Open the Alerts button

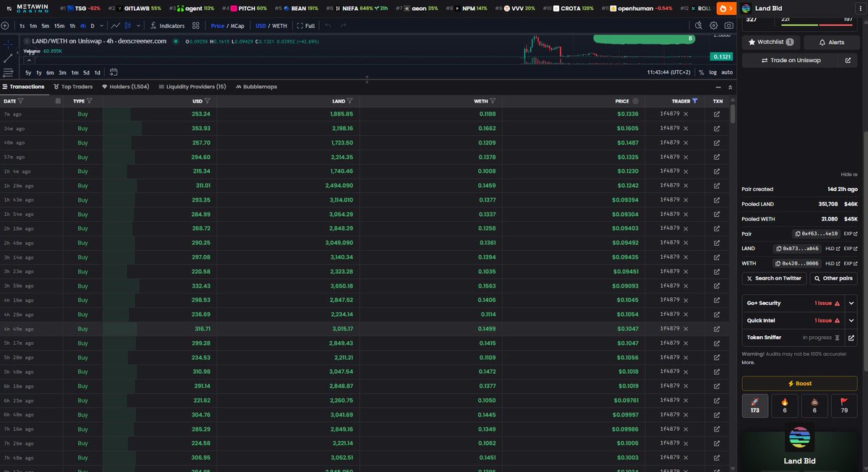[x=831, y=42]
